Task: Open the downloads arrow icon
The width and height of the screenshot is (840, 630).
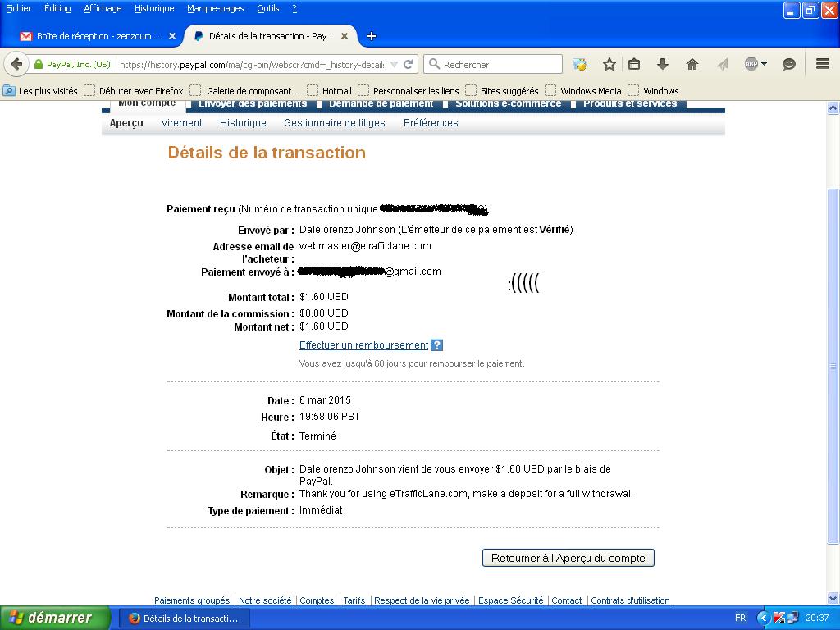Action: (x=663, y=64)
